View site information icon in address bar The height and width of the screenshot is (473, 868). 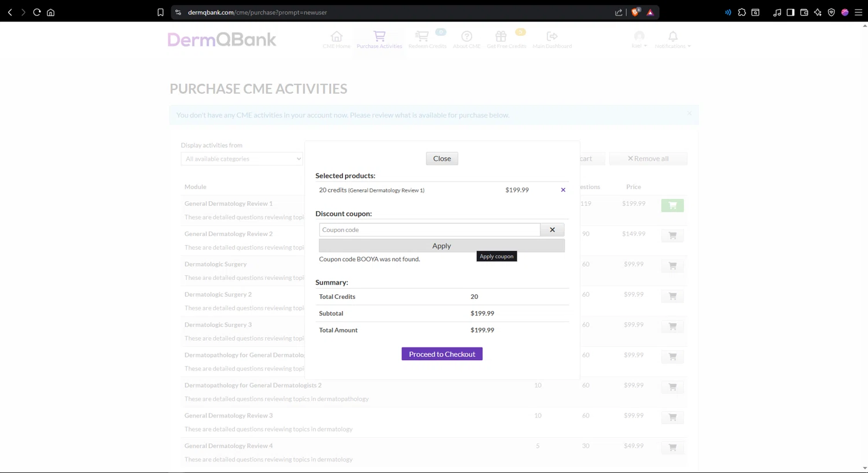178,12
